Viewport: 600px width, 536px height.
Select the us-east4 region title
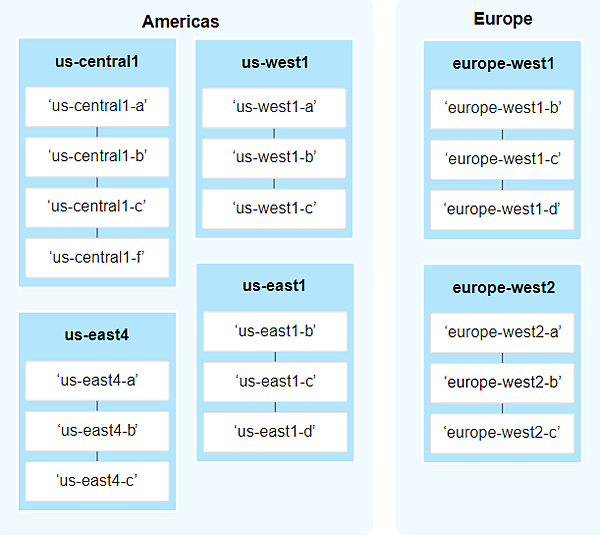pos(97,335)
